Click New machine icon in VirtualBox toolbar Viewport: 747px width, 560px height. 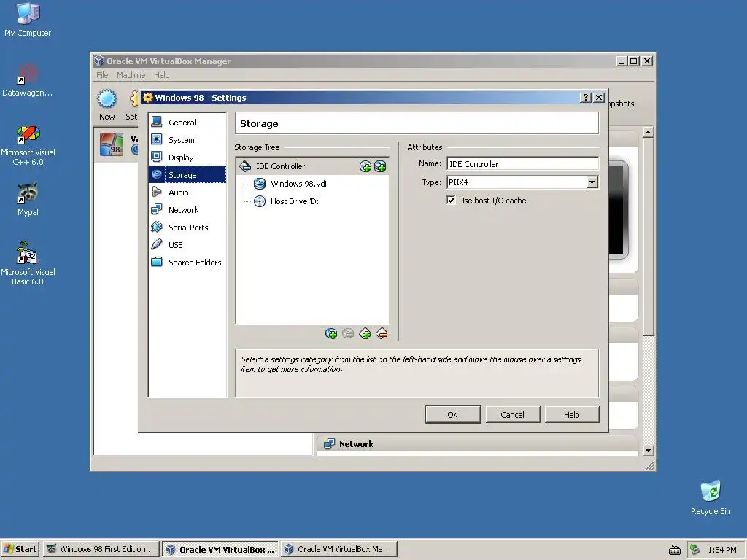107,104
